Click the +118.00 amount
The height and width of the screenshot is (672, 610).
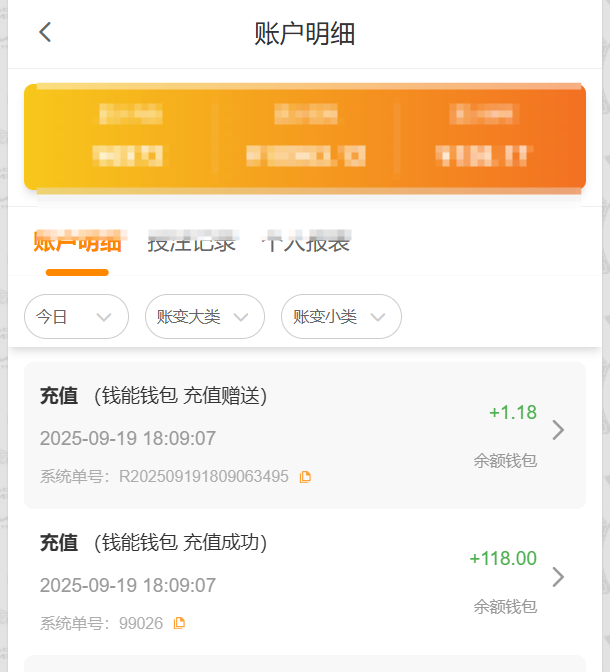pyautogui.click(x=503, y=559)
